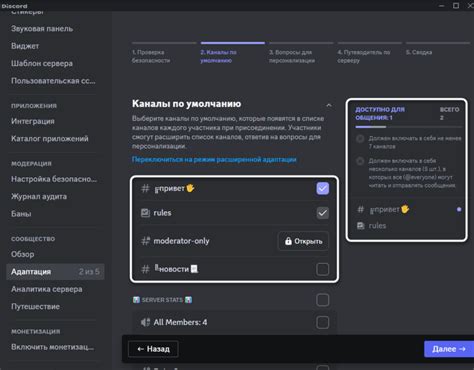The width and height of the screenshot is (474, 370).
Task: Check the All Members: 4 checkbox
Action: pos(322,322)
